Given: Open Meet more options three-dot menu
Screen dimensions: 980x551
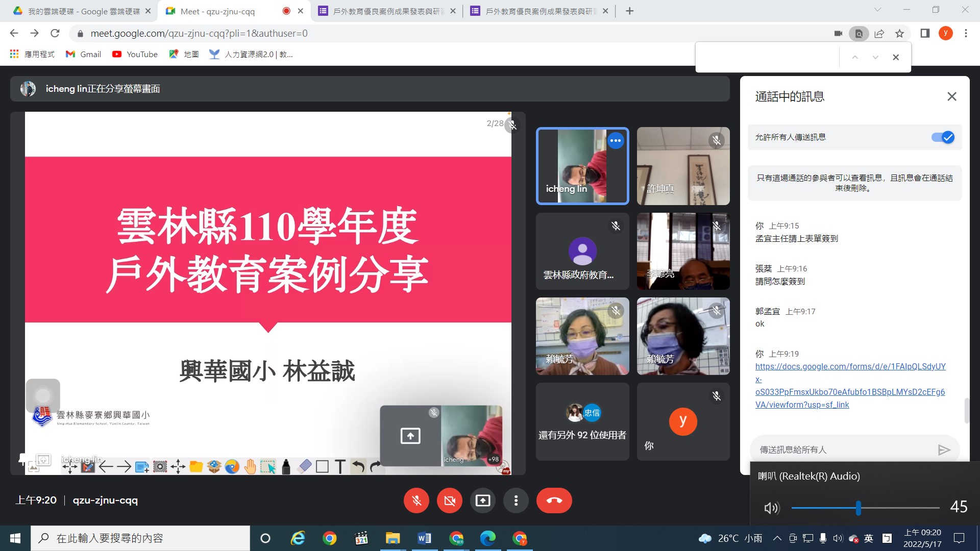Looking at the screenshot, I should pyautogui.click(x=516, y=500).
